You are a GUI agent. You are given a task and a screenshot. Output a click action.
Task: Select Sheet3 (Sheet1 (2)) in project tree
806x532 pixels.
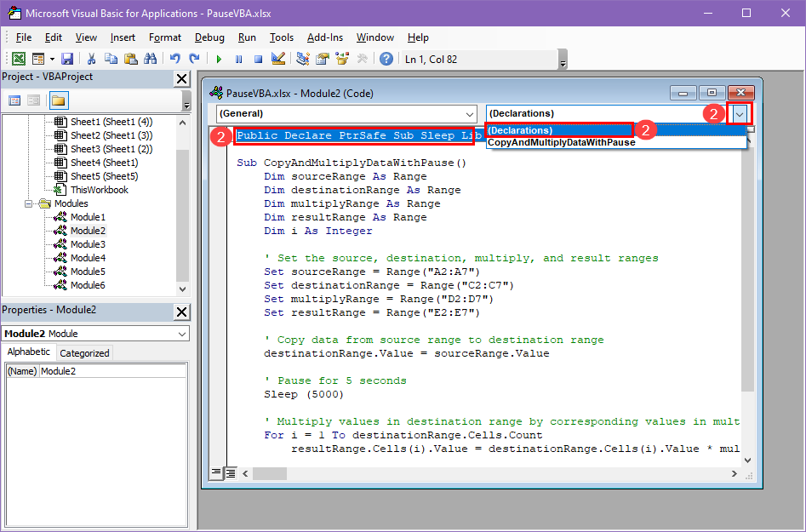pos(111,149)
